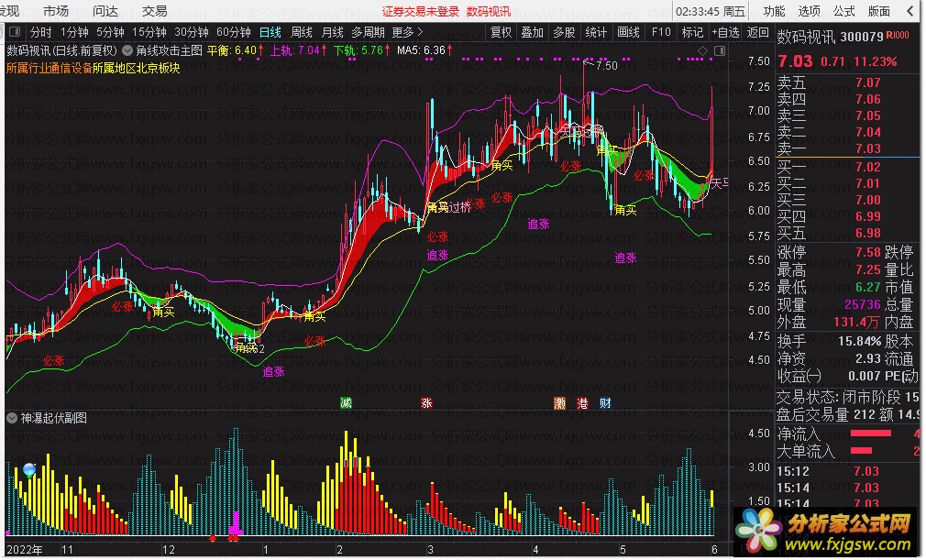Switch to 1分钟 period
The height and width of the screenshot is (560, 926).
pos(74,32)
